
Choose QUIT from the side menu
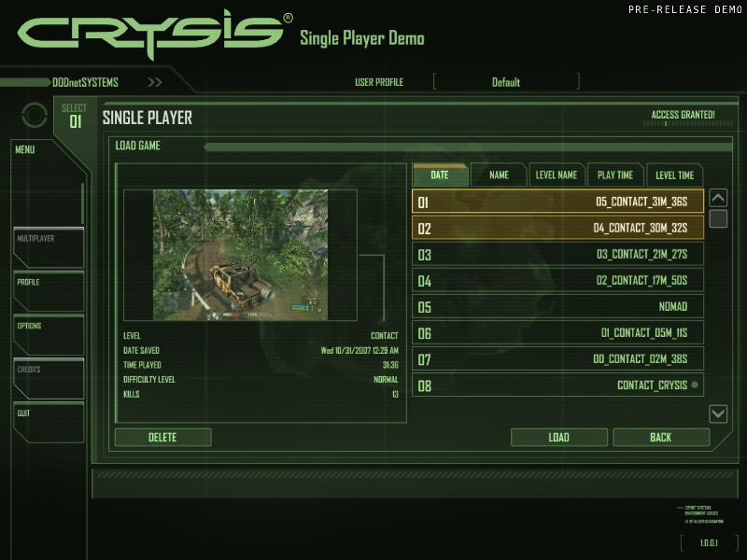[49, 423]
